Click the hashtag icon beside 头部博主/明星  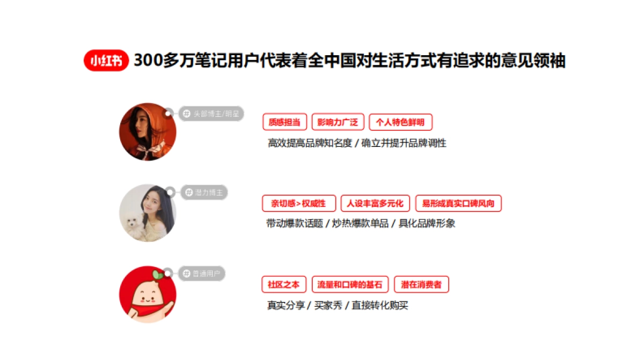tap(187, 114)
